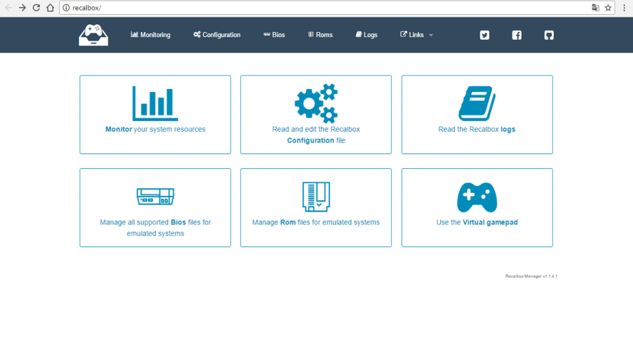This screenshot has height=364, width=633.
Task: Open the GitHub icon link
Action: [x=549, y=35]
